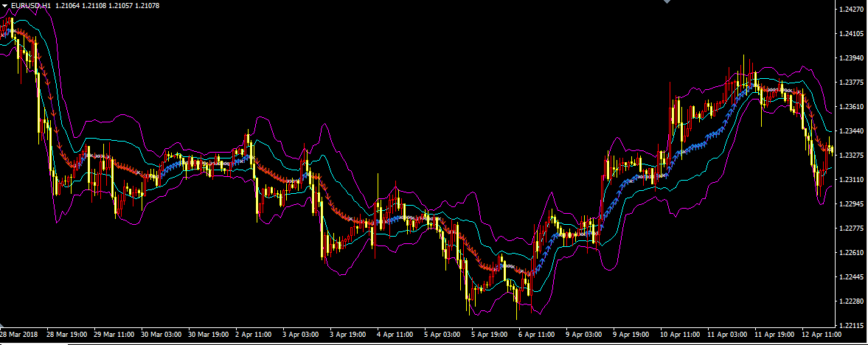Screen dimensions: 868x345
Task: Select the 1.22280 price axis label
Action: (852, 302)
